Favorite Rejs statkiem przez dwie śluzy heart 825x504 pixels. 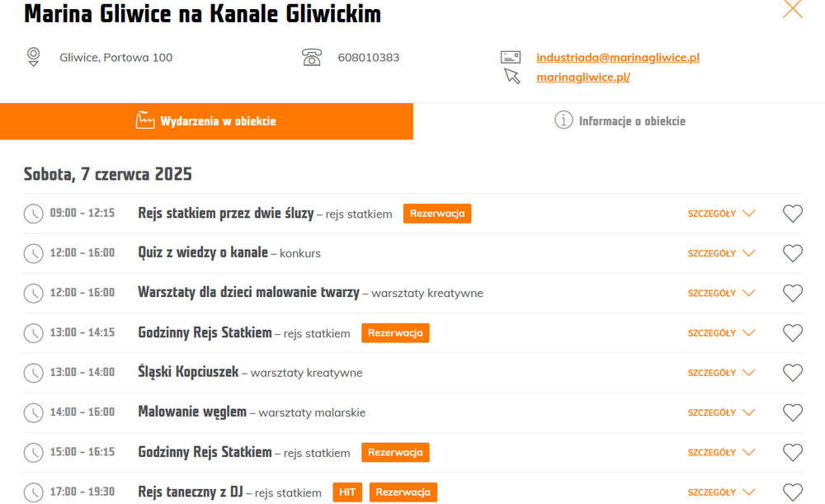click(792, 214)
